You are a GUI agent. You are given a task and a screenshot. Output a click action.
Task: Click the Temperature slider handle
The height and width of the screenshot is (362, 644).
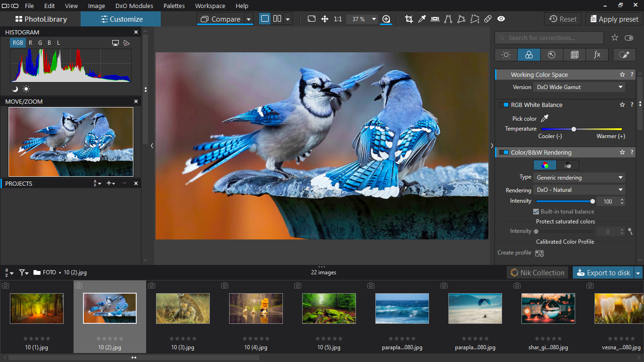pos(574,129)
